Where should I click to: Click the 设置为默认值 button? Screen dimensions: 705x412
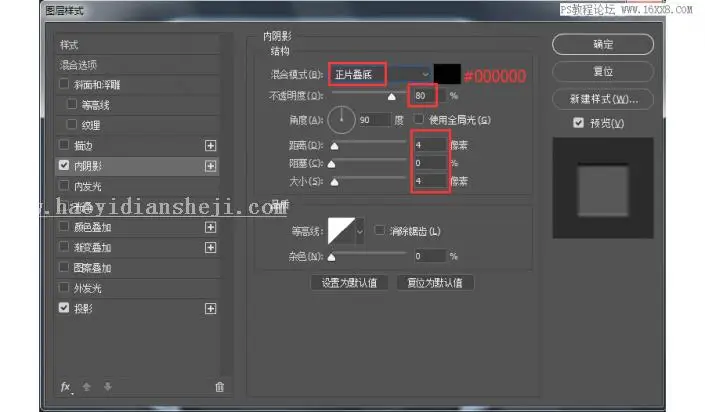click(349, 283)
